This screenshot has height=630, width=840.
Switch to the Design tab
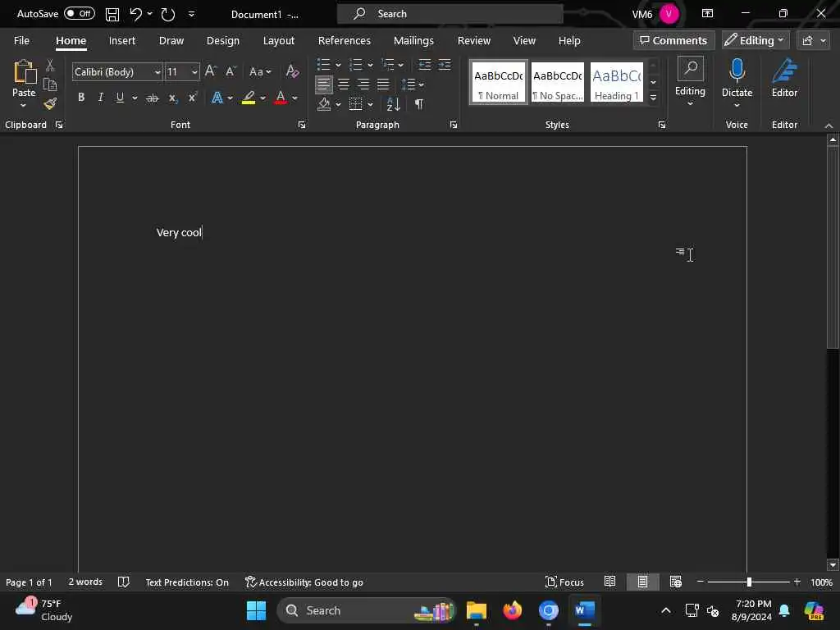[223, 41]
